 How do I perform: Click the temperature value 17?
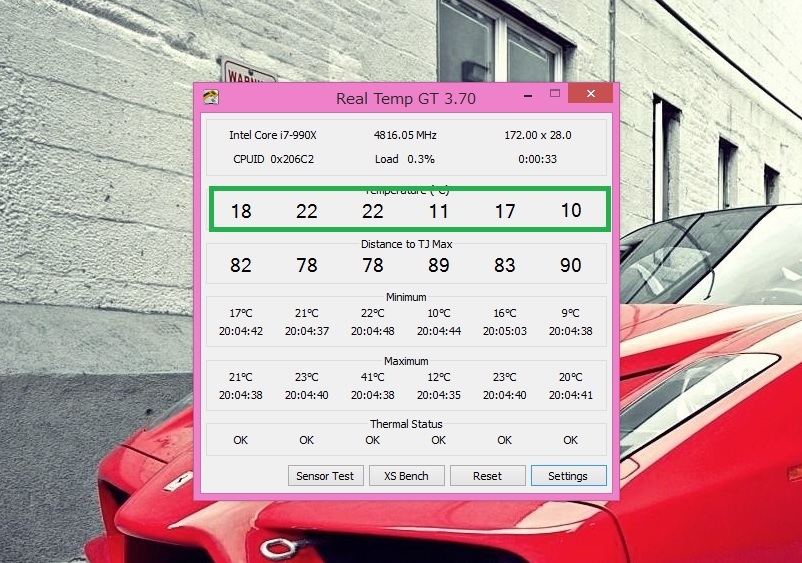(x=505, y=211)
